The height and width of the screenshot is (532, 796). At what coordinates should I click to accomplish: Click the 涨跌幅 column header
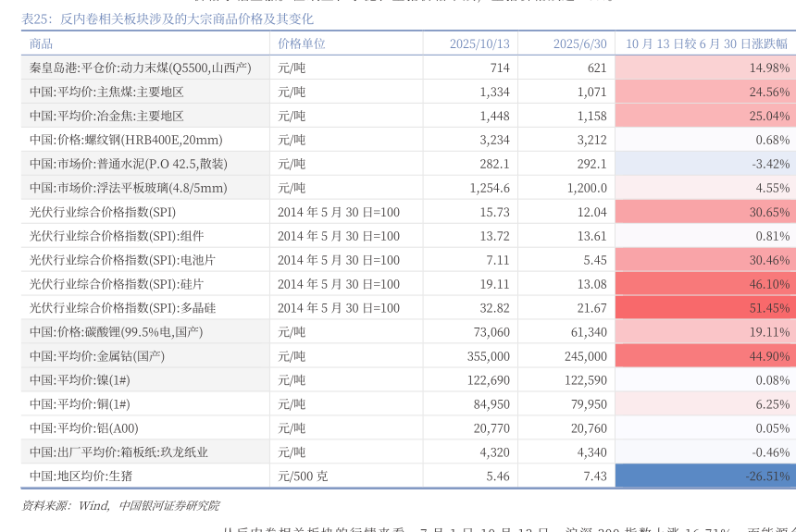point(706,43)
